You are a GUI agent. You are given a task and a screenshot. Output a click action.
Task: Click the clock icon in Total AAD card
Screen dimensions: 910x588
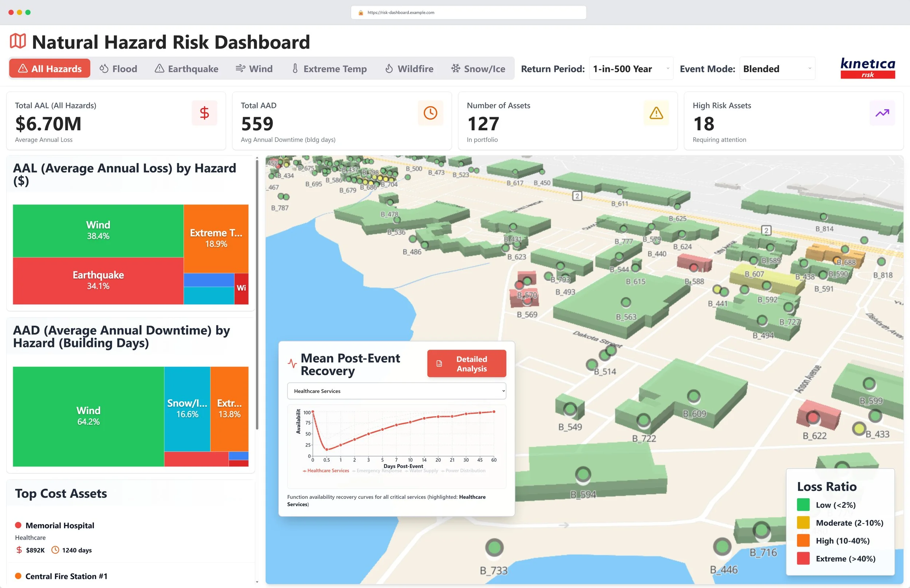[x=430, y=113]
